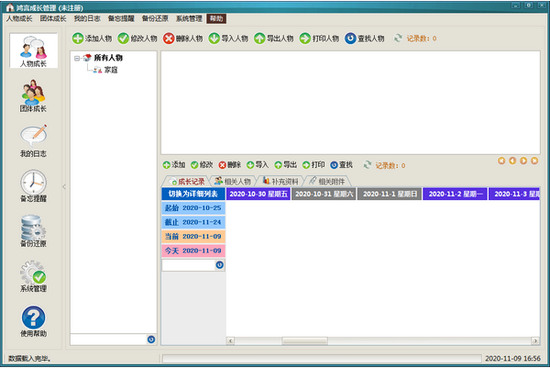The height and width of the screenshot is (368, 550).
Task: Click 添加 in the lower toolbar
Action: coord(174,165)
